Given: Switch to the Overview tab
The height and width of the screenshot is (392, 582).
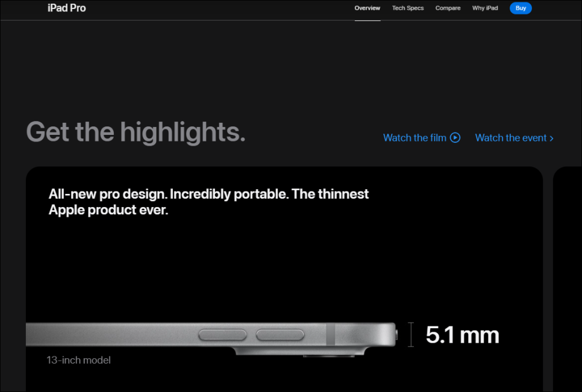Looking at the screenshot, I should click(x=368, y=8).
